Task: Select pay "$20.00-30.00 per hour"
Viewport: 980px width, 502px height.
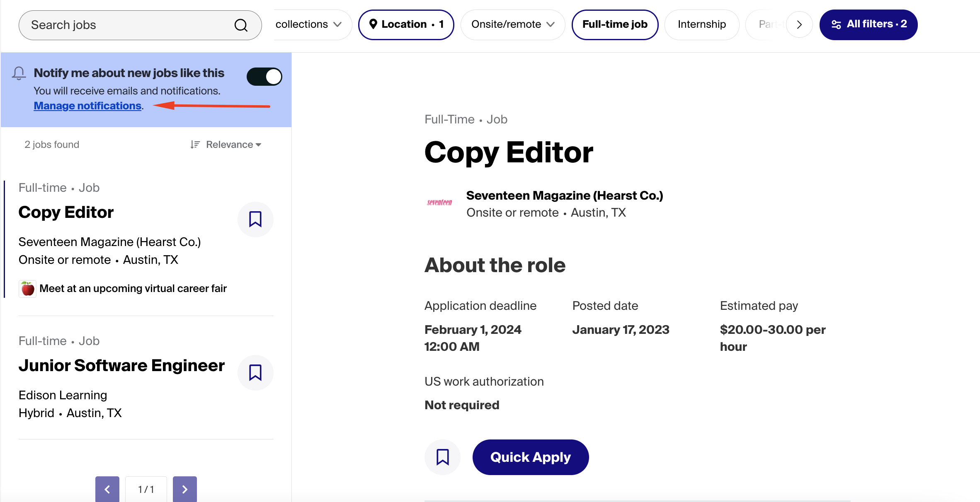Action: tap(773, 338)
